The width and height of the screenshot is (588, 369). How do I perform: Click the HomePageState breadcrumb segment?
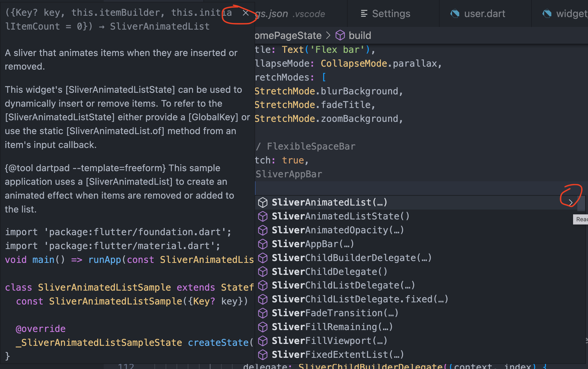point(288,35)
